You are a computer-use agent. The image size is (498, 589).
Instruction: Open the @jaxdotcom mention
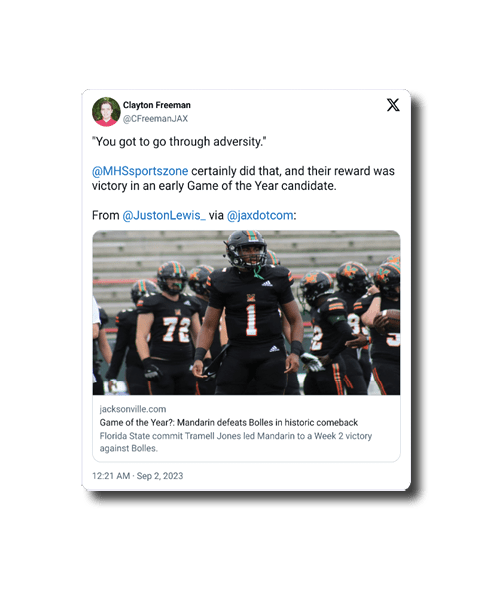click(x=260, y=215)
